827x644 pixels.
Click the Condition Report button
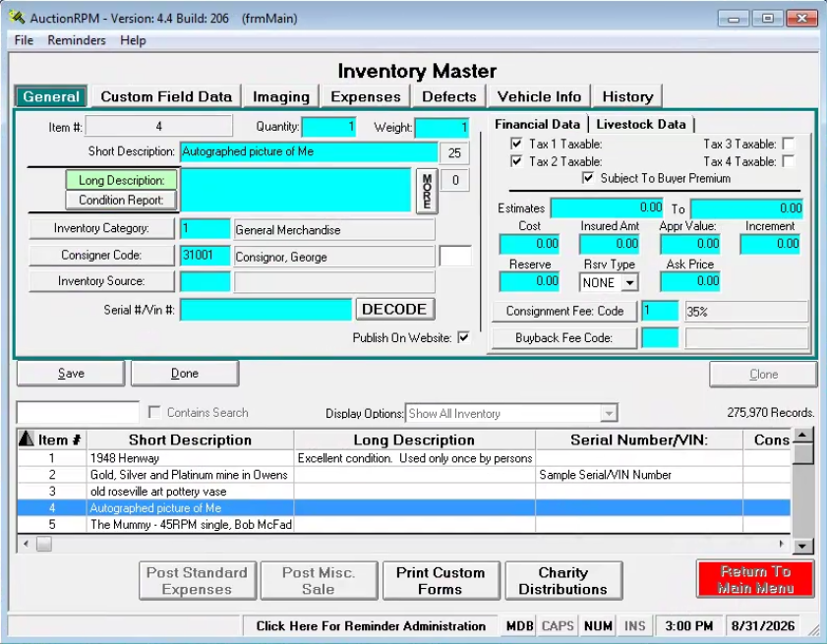(121, 200)
